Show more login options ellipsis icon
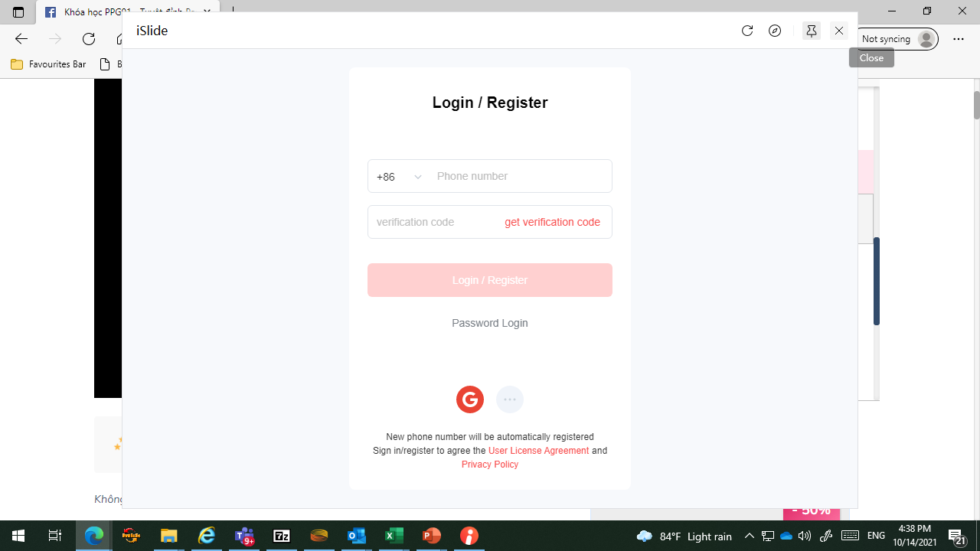Screen dimensions: 980x551 [x=510, y=399]
